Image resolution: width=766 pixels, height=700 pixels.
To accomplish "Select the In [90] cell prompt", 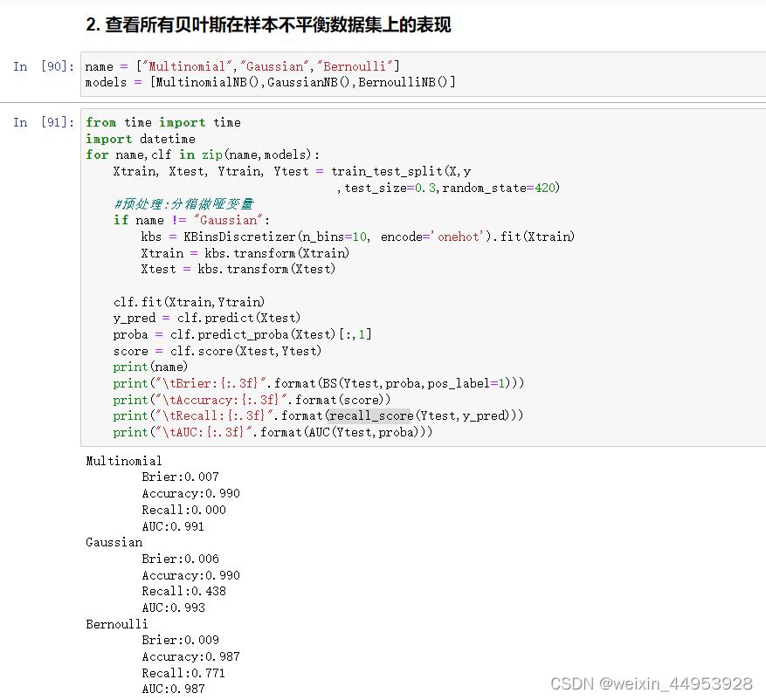I will (x=44, y=66).
